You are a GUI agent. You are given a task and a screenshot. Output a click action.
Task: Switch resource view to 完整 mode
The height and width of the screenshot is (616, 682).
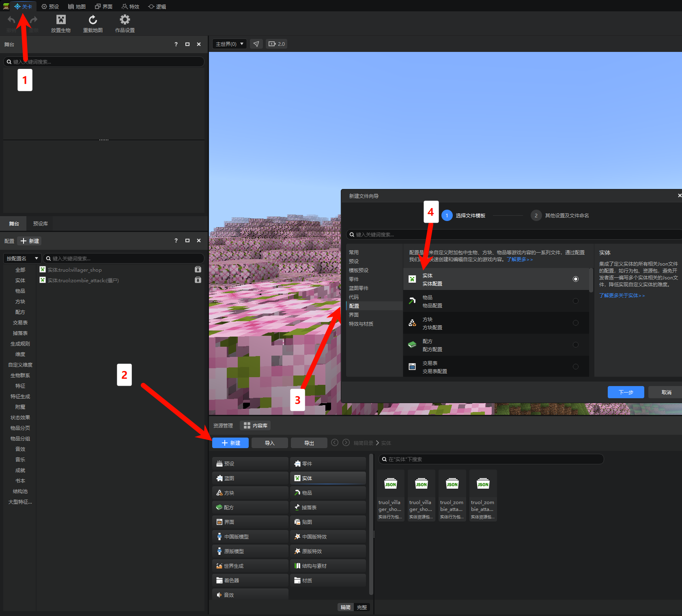[362, 607]
